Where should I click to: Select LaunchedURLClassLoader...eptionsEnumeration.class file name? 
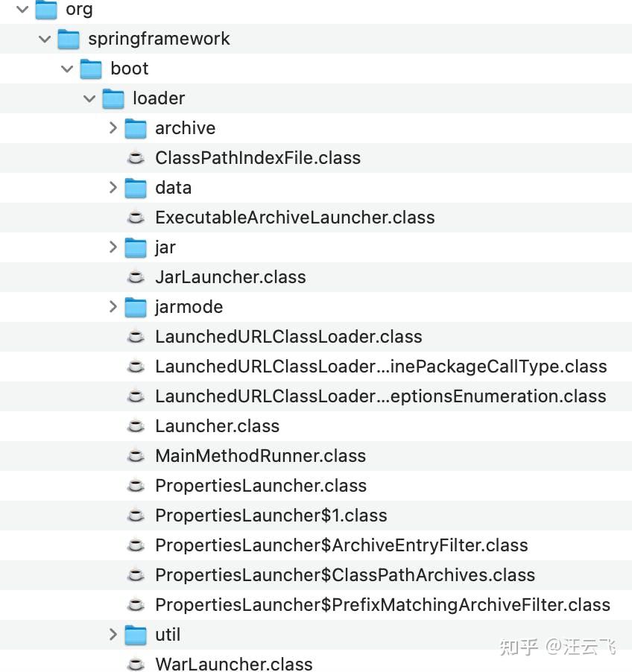[381, 396]
